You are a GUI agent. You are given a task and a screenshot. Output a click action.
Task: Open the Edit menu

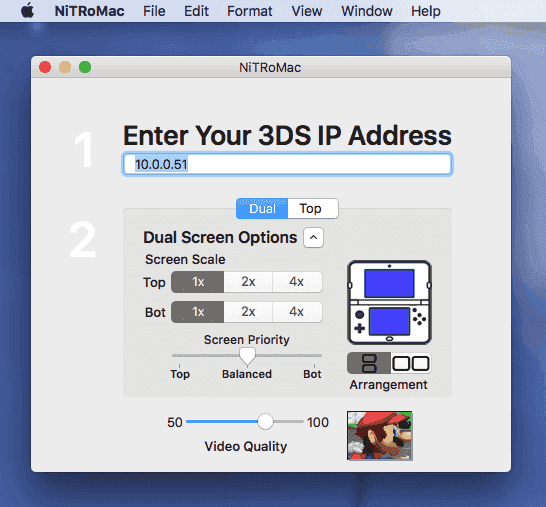(196, 11)
